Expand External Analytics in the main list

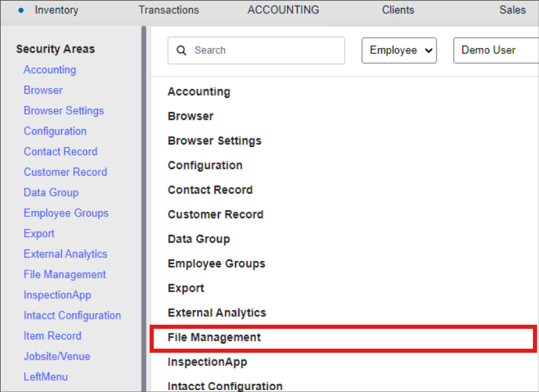pyautogui.click(x=217, y=313)
